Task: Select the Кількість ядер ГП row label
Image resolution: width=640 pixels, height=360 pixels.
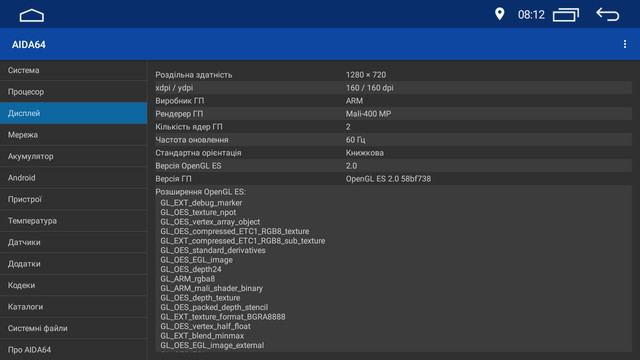Action: [189, 127]
